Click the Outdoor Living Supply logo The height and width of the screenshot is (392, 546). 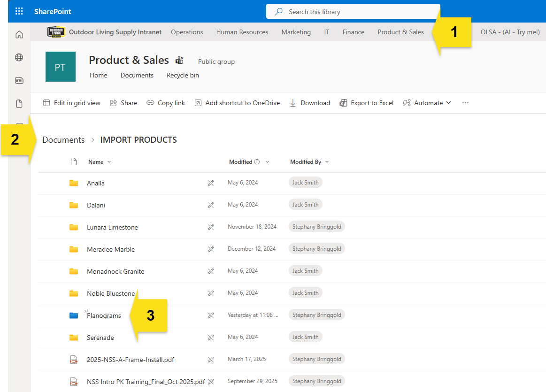(x=56, y=32)
